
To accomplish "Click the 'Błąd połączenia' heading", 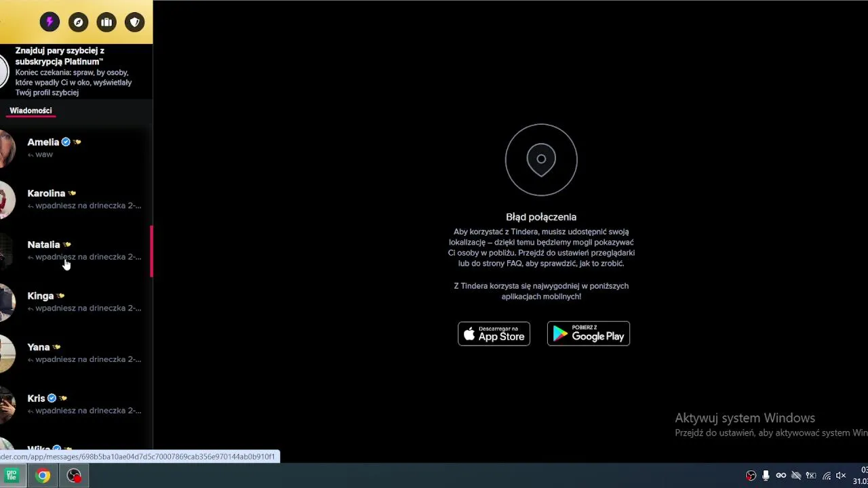I will tap(541, 217).
